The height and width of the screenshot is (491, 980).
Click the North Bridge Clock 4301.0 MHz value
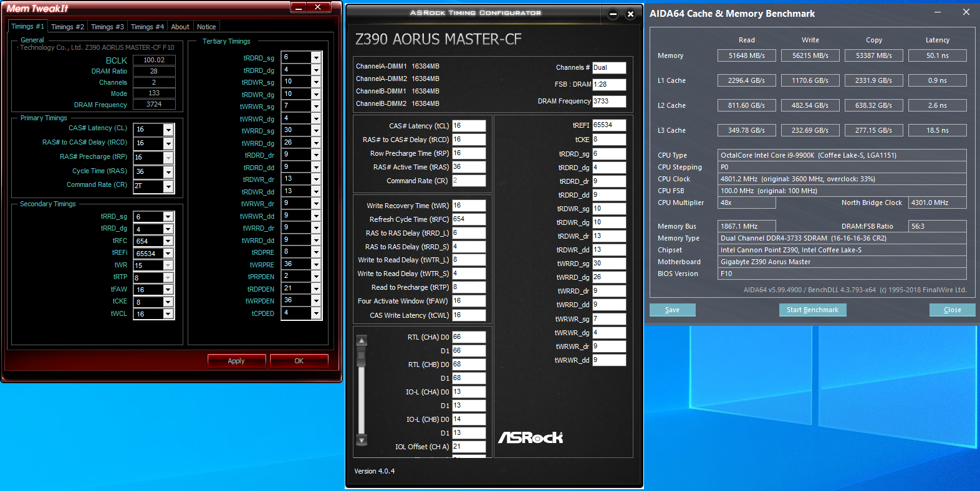938,203
